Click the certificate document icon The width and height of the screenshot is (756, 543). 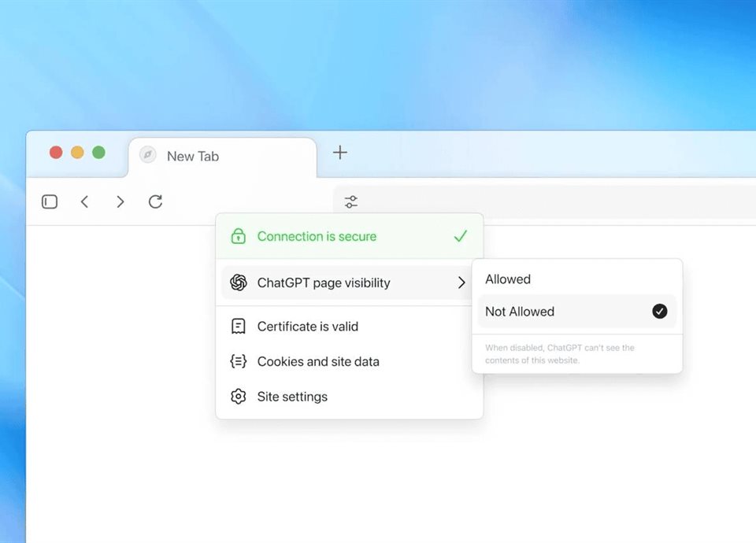coord(238,327)
